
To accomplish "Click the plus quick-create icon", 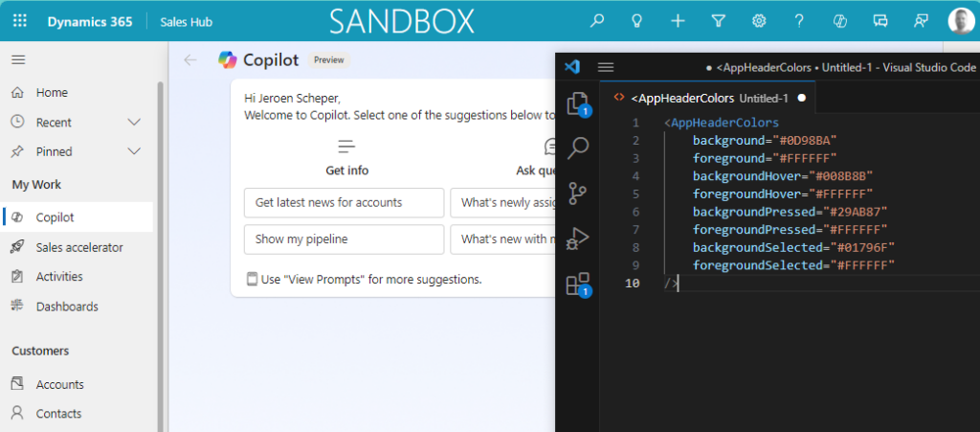I will [678, 21].
